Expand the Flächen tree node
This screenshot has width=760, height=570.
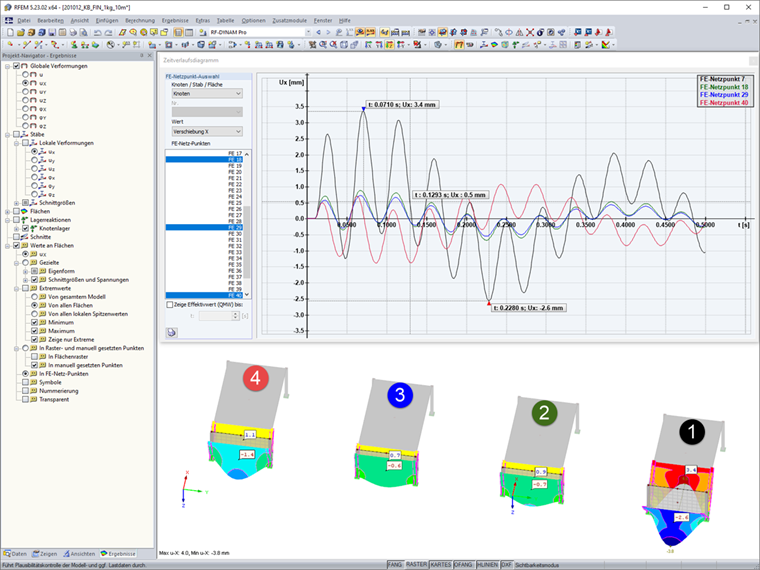click(x=7, y=211)
